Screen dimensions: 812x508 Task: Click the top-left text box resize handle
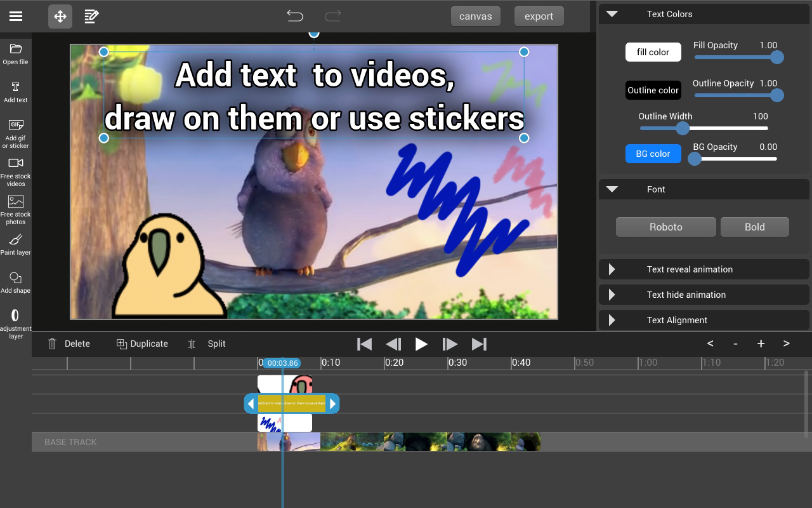coord(104,51)
